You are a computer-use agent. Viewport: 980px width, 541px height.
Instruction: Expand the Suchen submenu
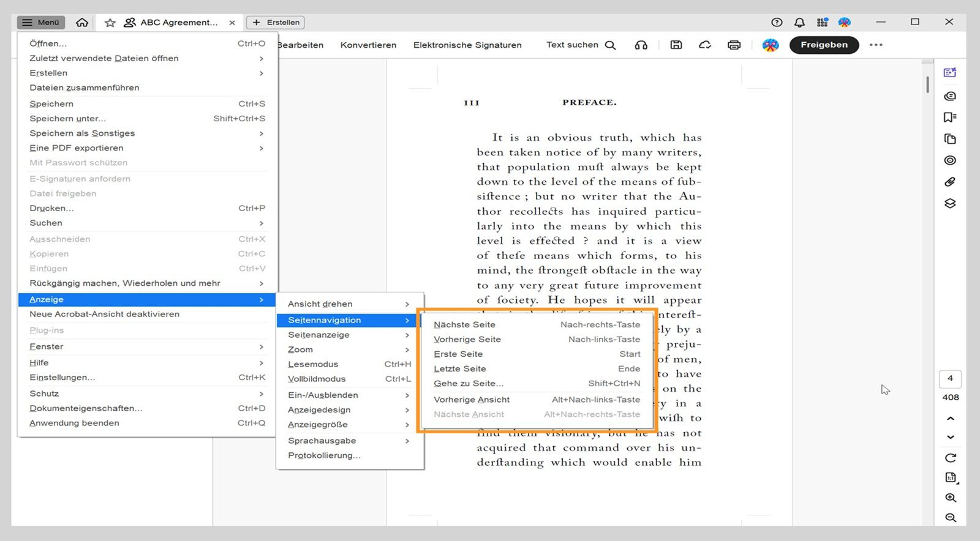point(147,223)
